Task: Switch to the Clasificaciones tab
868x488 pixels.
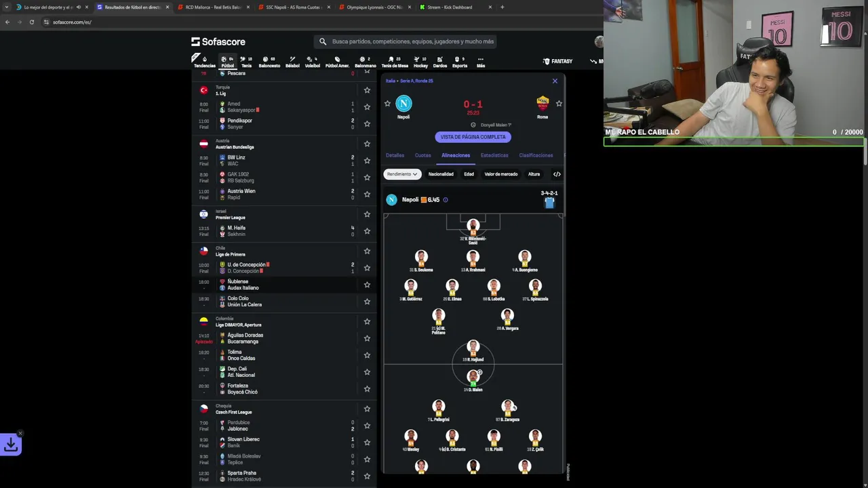Action: [536, 155]
